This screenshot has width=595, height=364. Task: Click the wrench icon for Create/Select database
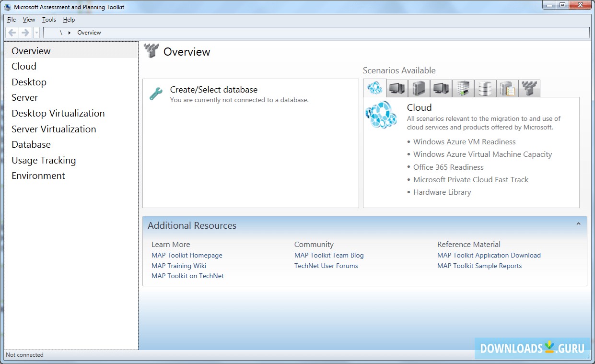(x=156, y=94)
